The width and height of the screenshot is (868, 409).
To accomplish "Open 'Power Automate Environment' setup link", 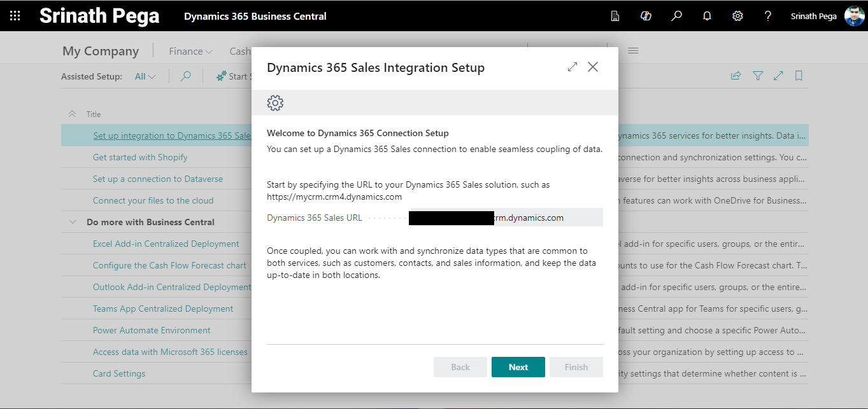I will click(x=152, y=330).
